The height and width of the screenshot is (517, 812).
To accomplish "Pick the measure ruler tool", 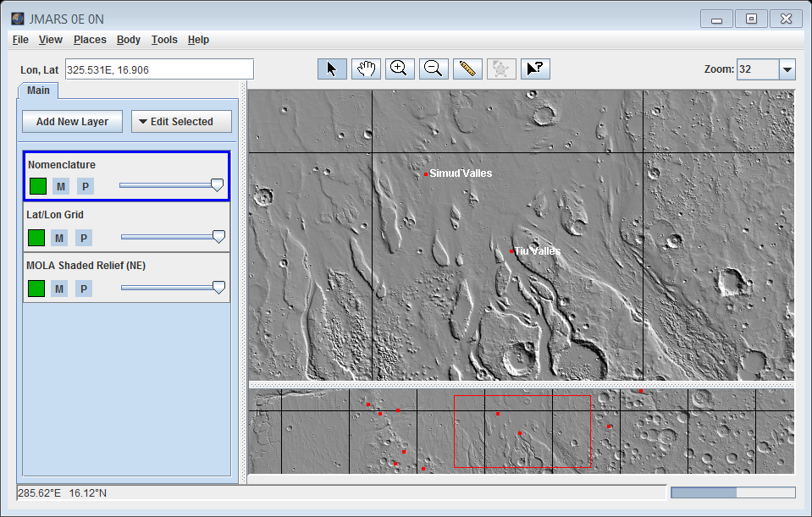I will [467, 69].
